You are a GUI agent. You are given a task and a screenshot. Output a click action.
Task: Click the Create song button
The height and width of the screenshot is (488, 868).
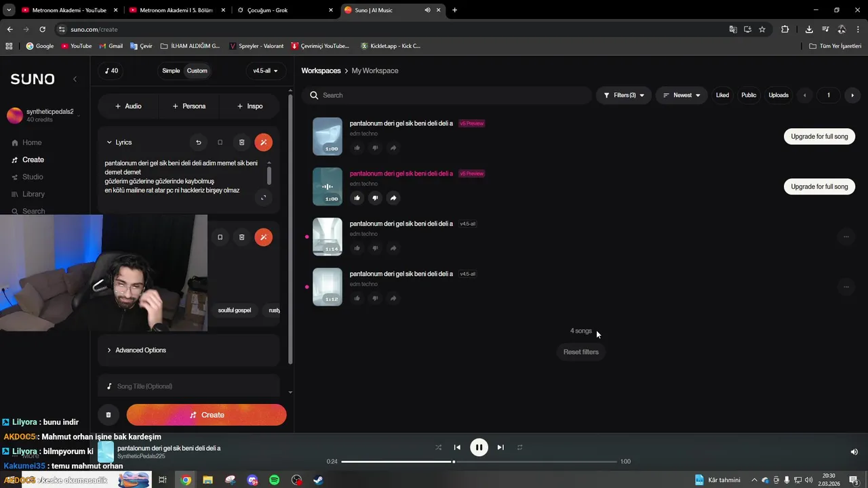point(206,415)
